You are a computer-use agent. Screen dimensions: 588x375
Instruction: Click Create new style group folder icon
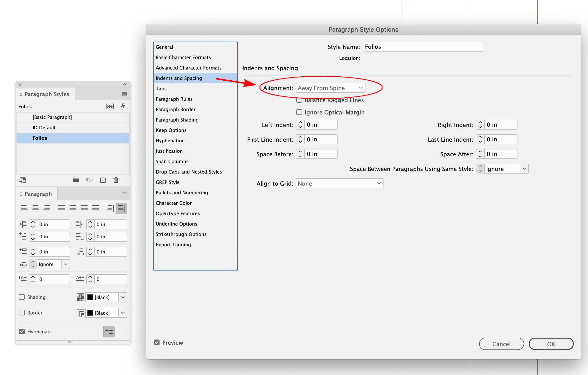coord(76,180)
